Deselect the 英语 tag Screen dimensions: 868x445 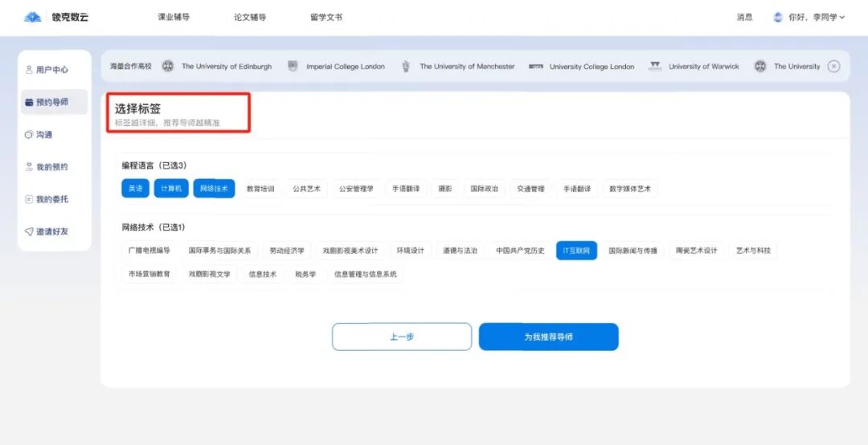click(x=136, y=189)
